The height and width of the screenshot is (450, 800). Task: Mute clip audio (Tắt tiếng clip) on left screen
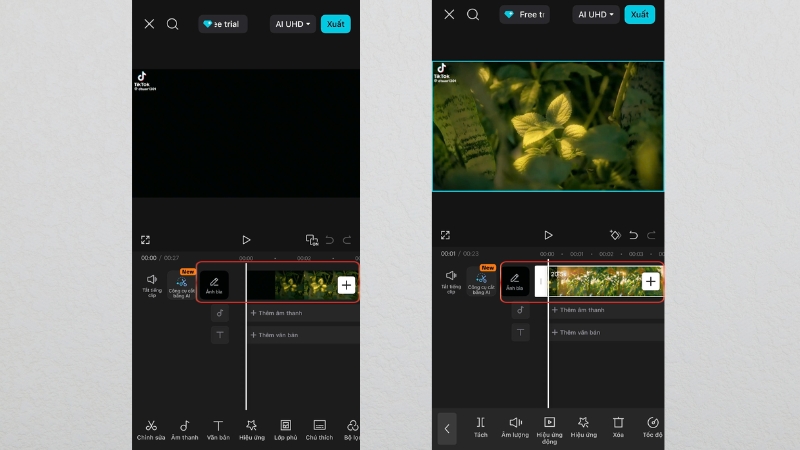point(152,285)
